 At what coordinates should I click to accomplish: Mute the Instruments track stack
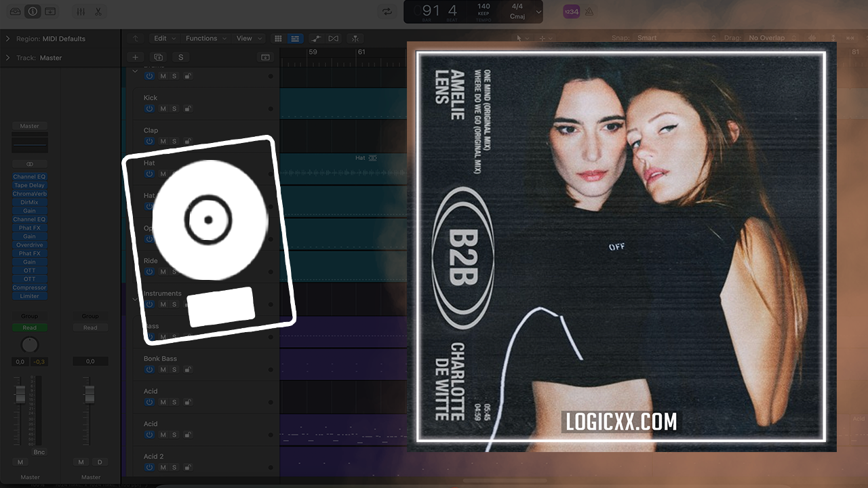coord(163,304)
